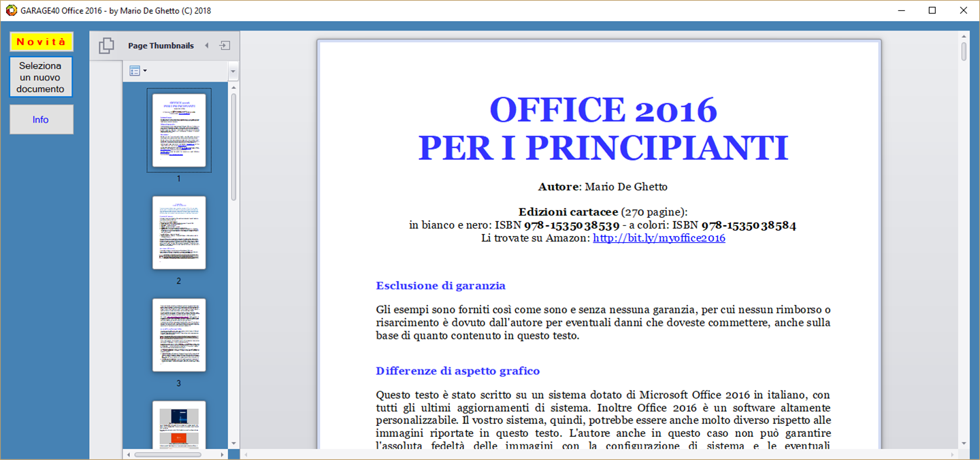980x460 pixels.
Task: Click the Novità yellow button
Action: point(41,42)
